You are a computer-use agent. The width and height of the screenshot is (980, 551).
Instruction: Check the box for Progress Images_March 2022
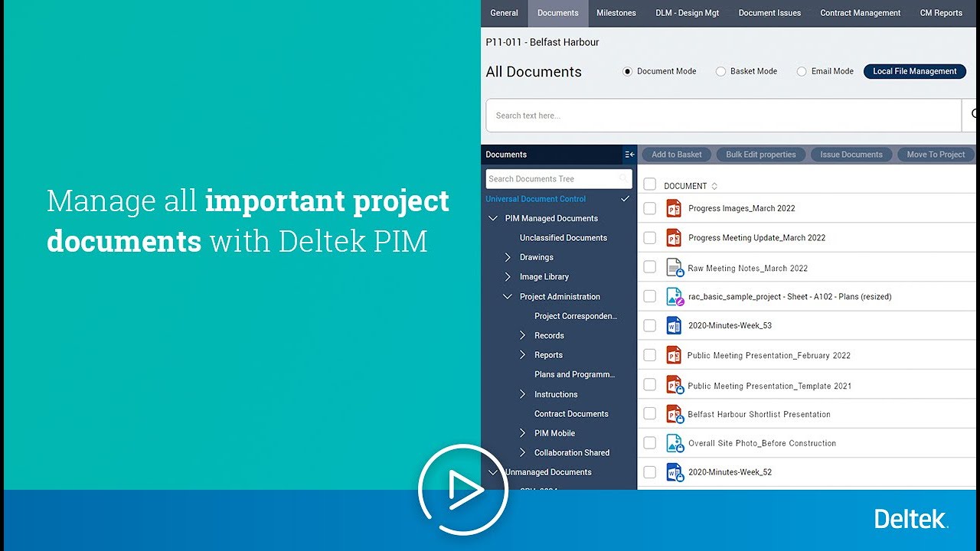click(650, 208)
